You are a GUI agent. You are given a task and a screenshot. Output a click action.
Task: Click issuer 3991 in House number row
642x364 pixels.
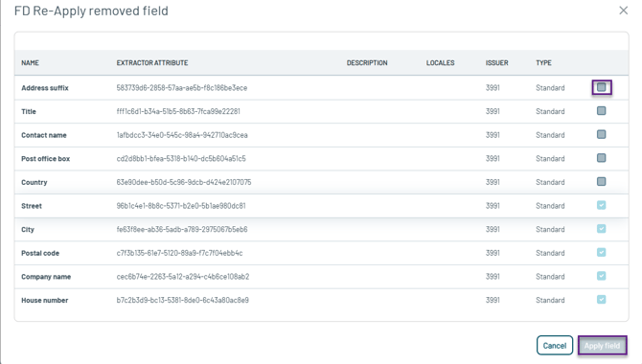tap(493, 300)
